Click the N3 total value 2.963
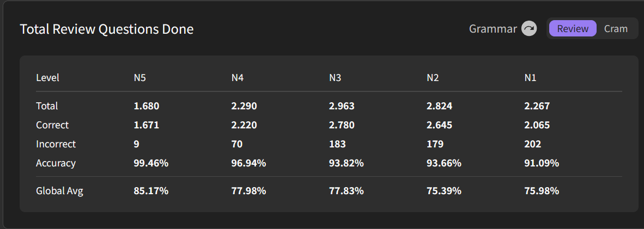This screenshot has width=644, height=229. click(x=342, y=106)
